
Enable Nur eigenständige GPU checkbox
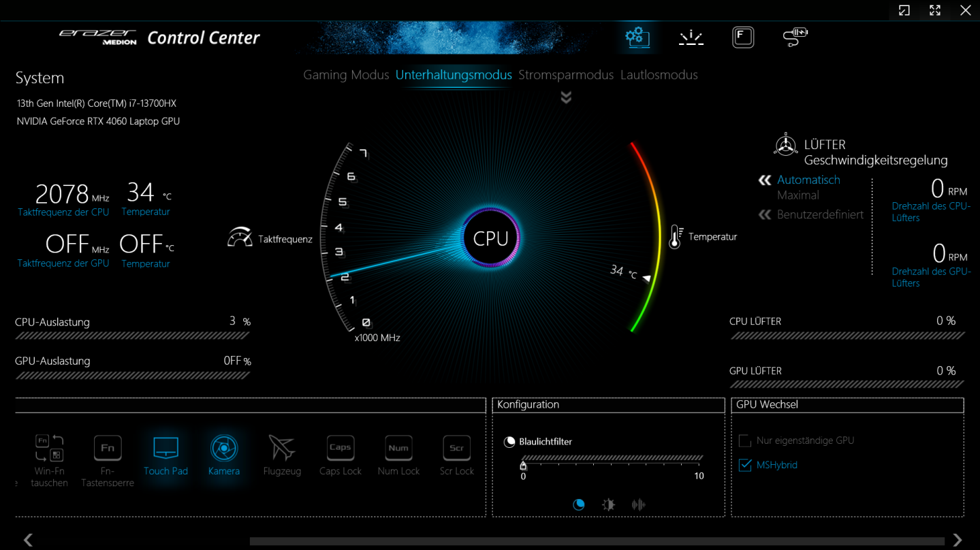click(745, 441)
